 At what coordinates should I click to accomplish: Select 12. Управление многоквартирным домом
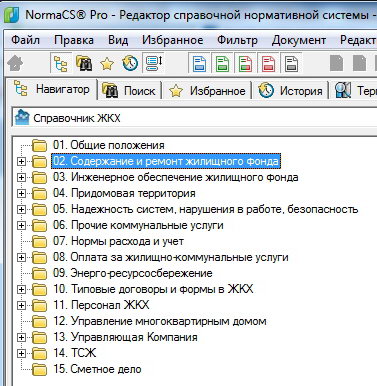point(160,321)
